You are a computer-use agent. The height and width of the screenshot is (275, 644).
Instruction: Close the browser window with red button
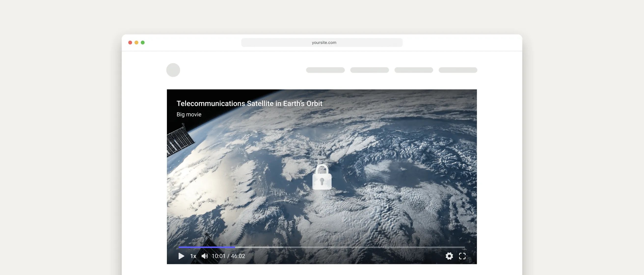130,42
